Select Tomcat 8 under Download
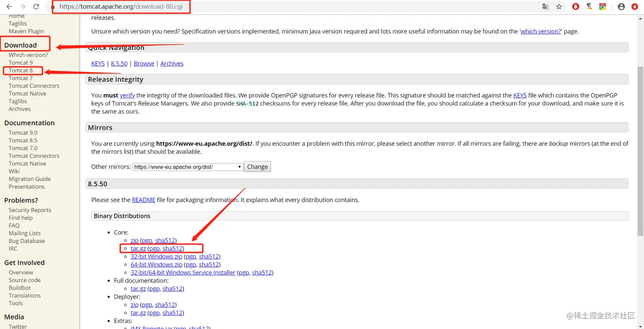The image size is (644, 329). tap(20, 70)
